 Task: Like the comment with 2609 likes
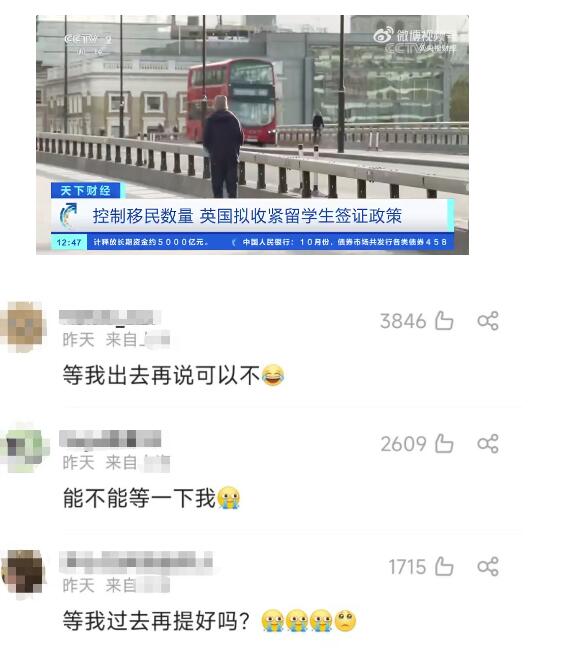point(444,443)
